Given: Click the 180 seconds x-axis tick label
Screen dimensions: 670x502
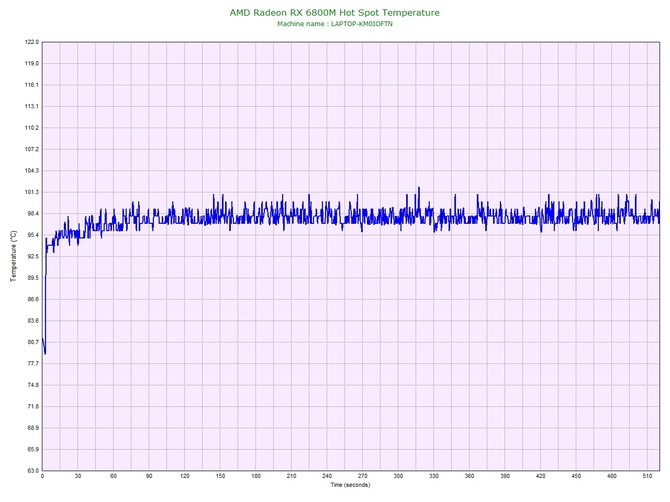Looking at the screenshot, I should pos(256,476).
